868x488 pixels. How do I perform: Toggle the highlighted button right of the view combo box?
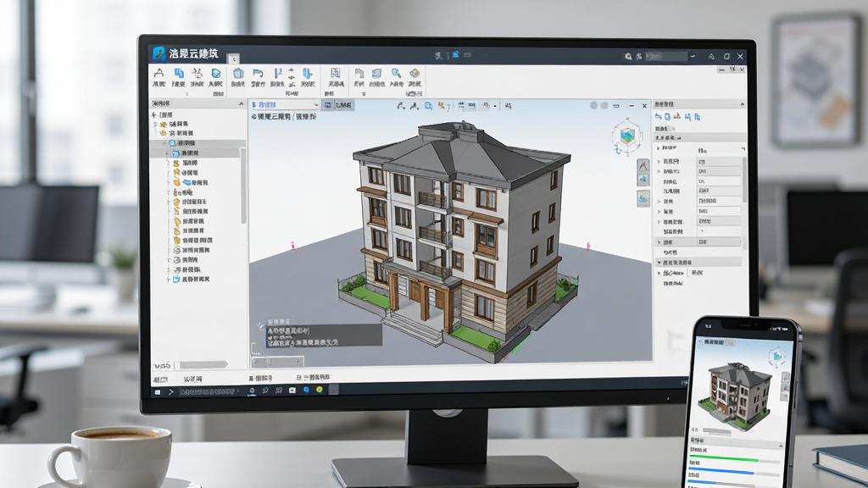328,104
